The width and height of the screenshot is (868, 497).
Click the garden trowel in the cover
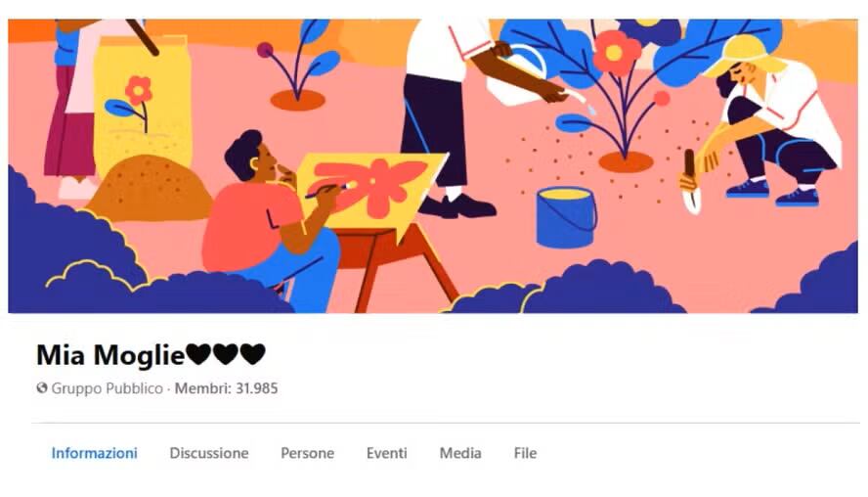[x=690, y=182]
